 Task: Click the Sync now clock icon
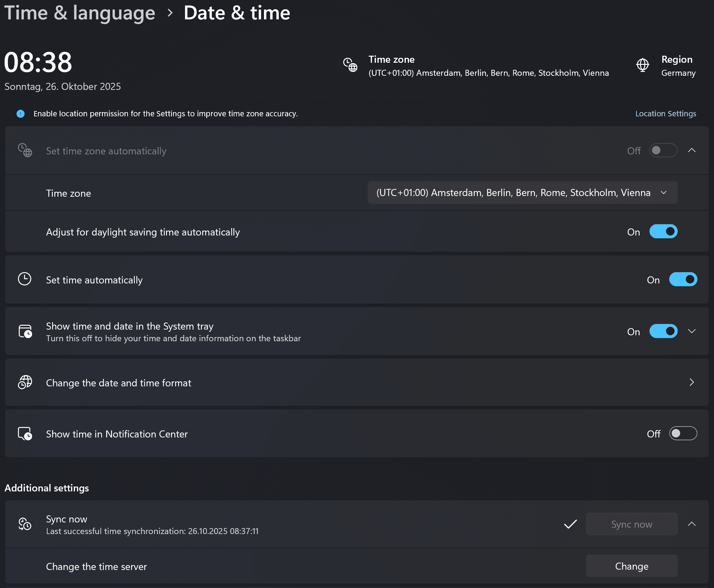(x=25, y=524)
